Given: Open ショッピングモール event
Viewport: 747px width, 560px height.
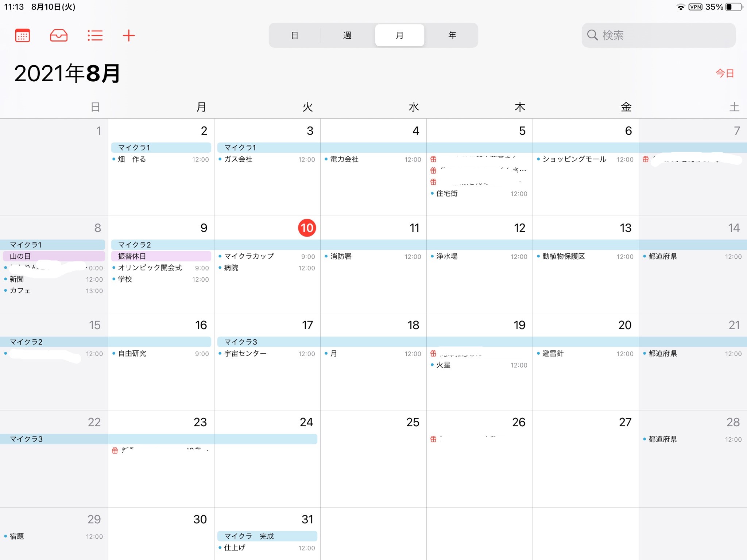Looking at the screenshot, I should (585, 159).
